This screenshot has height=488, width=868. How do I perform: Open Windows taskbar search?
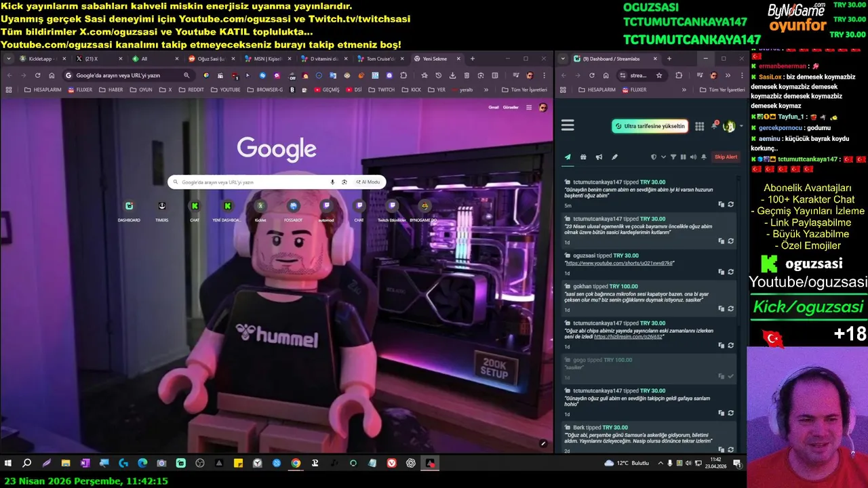[27, 463]
